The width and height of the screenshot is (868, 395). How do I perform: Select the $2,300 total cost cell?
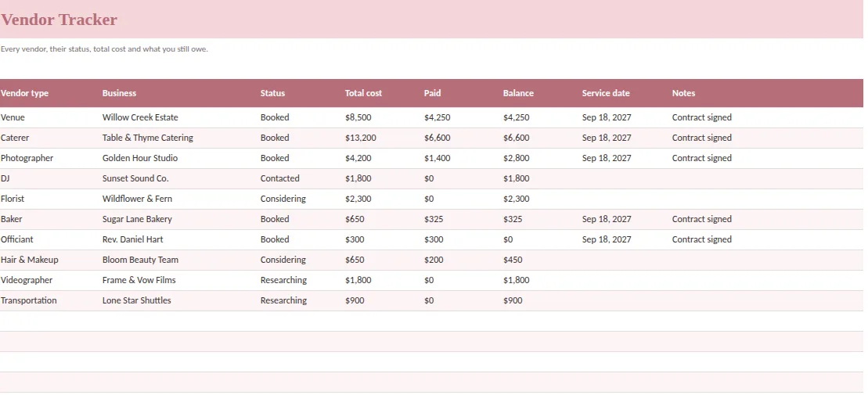point(358,199)
